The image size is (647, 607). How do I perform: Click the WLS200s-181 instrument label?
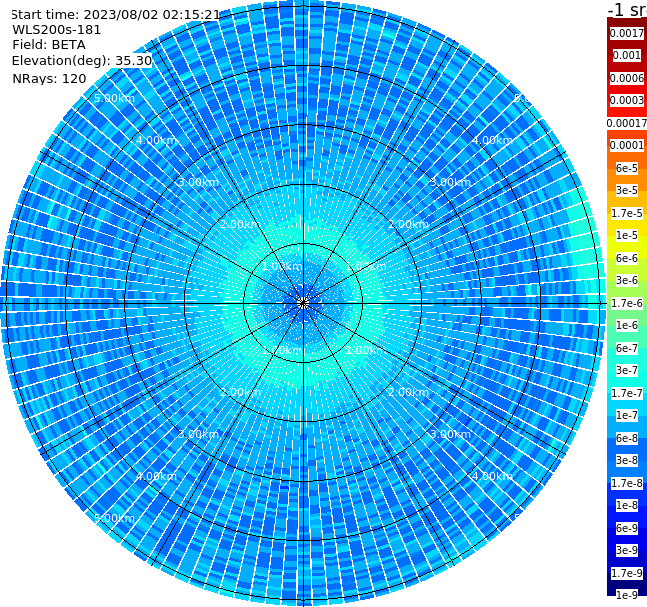(57, 30)
